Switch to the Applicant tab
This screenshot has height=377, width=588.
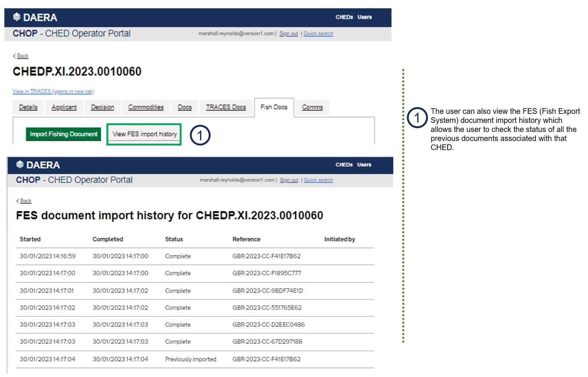coord(64,107)
